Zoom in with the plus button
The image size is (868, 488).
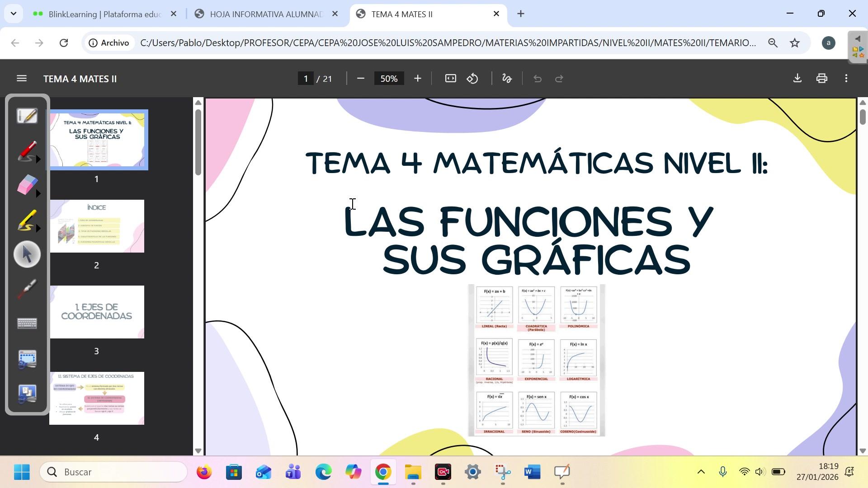coord(417,79)
